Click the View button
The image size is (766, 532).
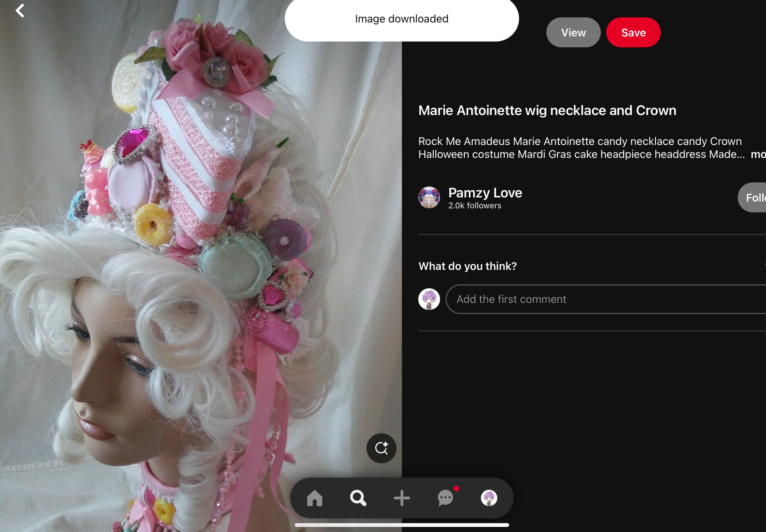pyautogui.click(x=573, y=32)
